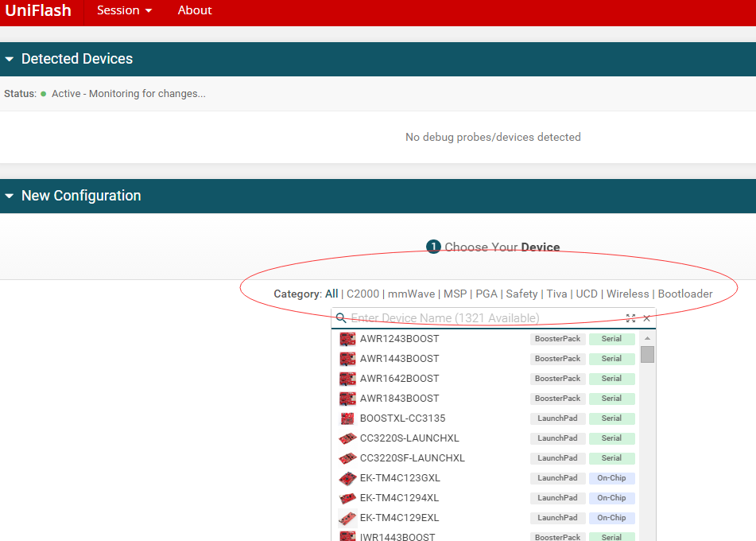Filter devices by mmWave category
This screenshot has width=756, height=541.
coord(411,294)
